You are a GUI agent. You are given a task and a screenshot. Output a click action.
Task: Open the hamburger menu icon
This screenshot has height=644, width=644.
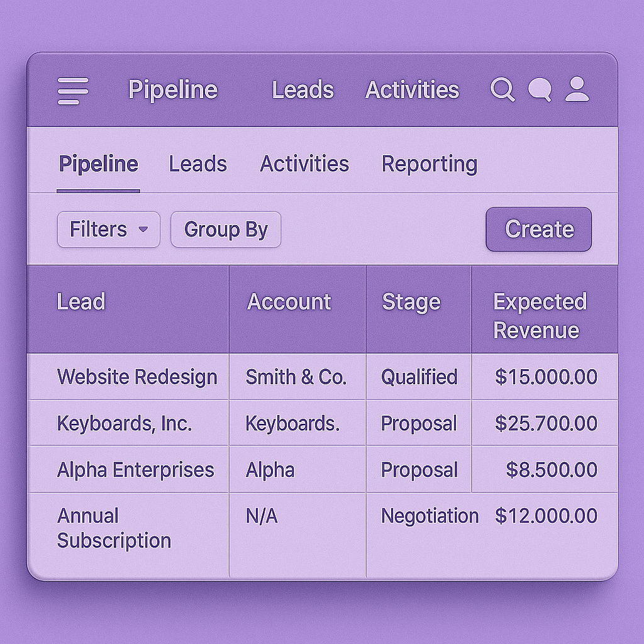73,91
